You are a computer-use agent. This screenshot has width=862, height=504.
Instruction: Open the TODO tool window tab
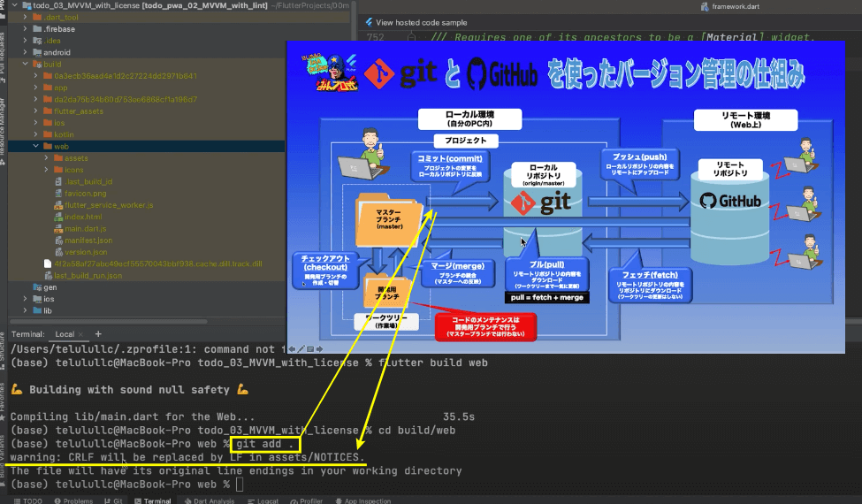27,500
